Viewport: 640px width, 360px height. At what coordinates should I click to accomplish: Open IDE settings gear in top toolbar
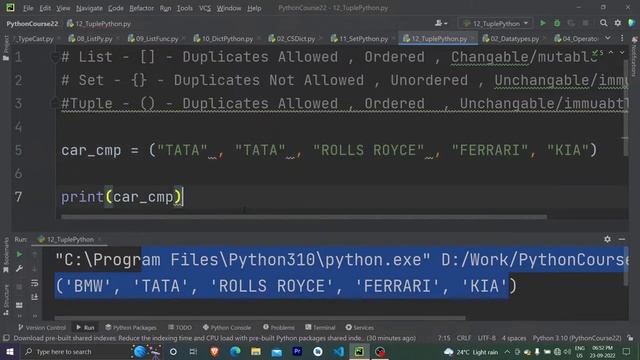[618, 23]
